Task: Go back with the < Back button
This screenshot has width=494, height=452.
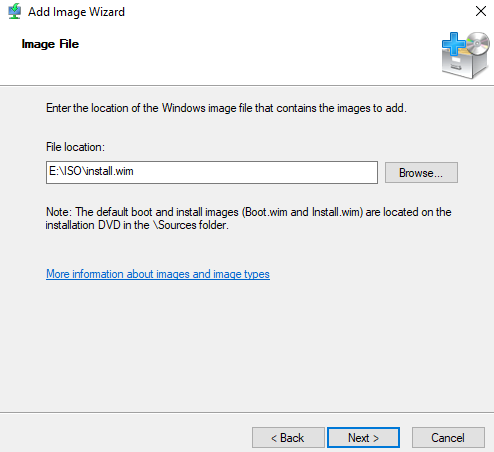Action: [288, 437]
